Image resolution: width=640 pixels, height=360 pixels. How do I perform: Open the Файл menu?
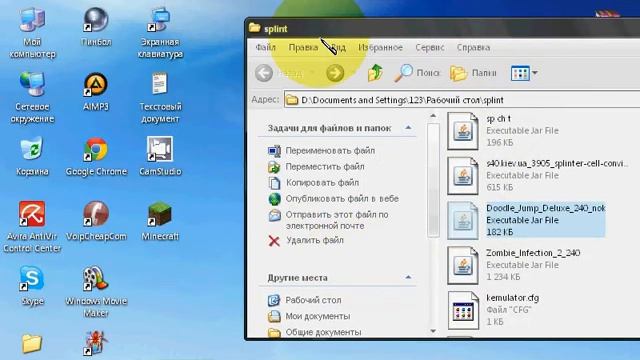click(266, 47)
